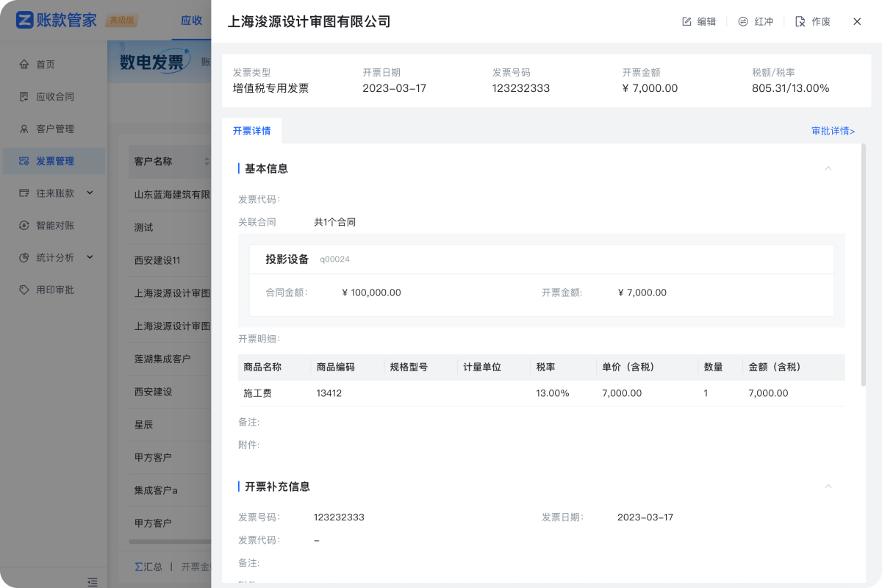This screenshot has width=882, height=588.
Task: Click the 作废 void invoice icon
Action: click(x=800, y=22)
